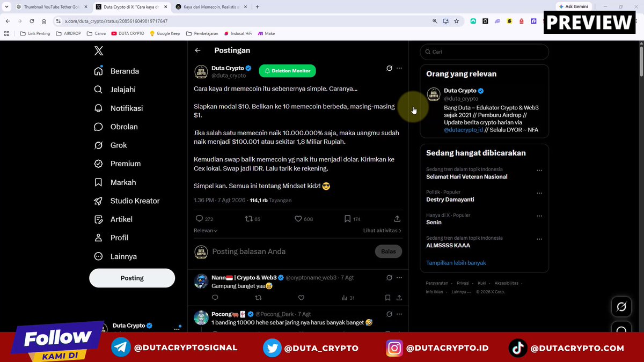Screen dimensions: 644x362
Task: Open Grok on Nann's reply
Action: click(x=390, y=278)
